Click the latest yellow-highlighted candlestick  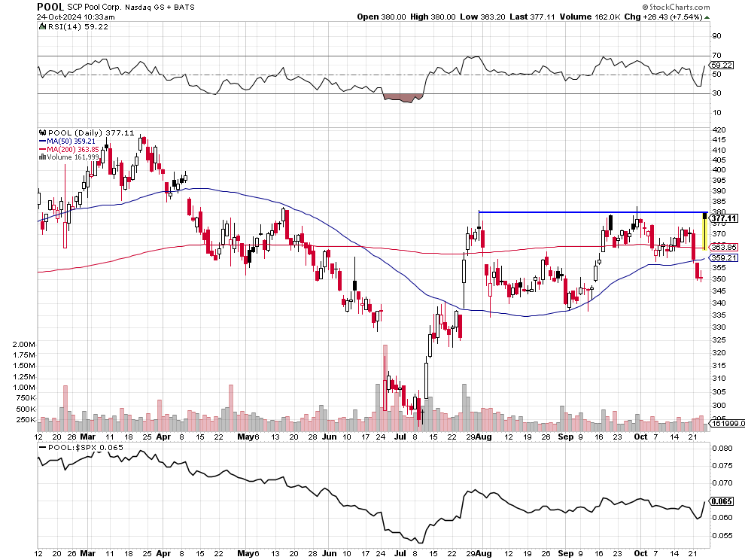pyautogui.click(x=704, y=232)
